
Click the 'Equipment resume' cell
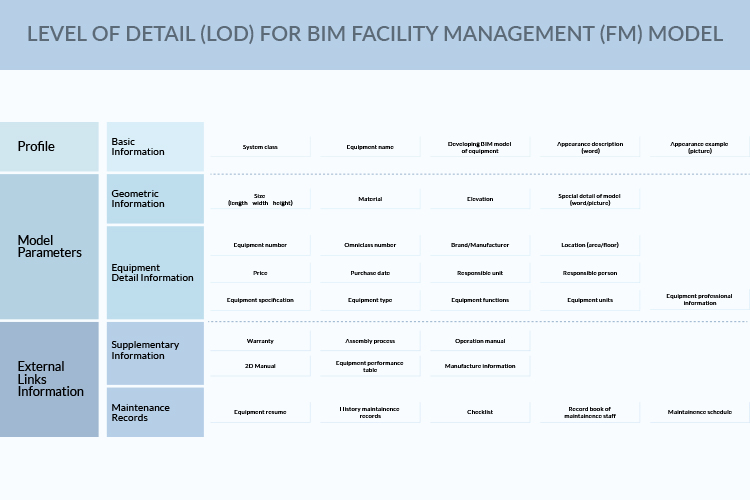tap(260, 412)
